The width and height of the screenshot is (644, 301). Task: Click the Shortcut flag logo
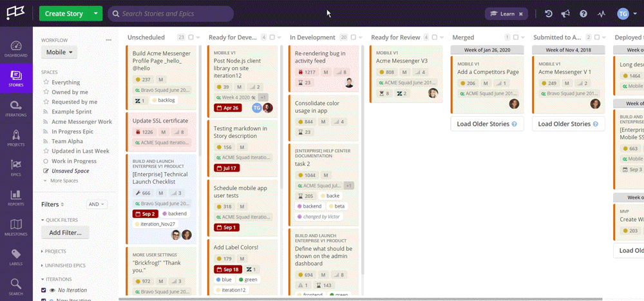click(x=16, y=13)
